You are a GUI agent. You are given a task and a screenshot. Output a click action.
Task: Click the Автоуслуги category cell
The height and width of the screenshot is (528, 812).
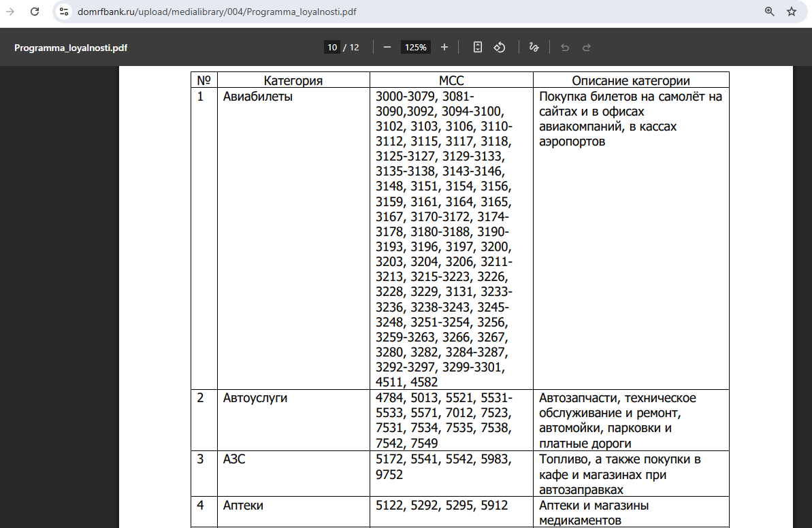[x=255, y=398]
